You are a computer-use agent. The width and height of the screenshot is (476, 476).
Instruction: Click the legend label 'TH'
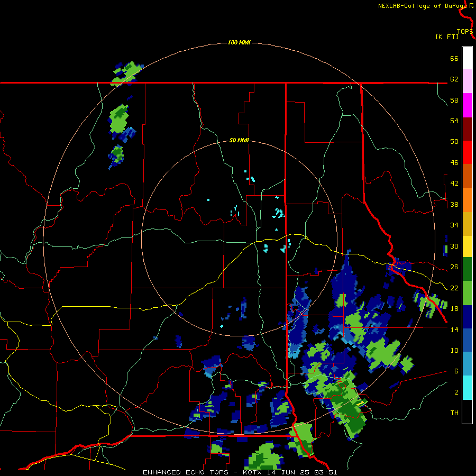pyautogui.click(x=454, y=413)
